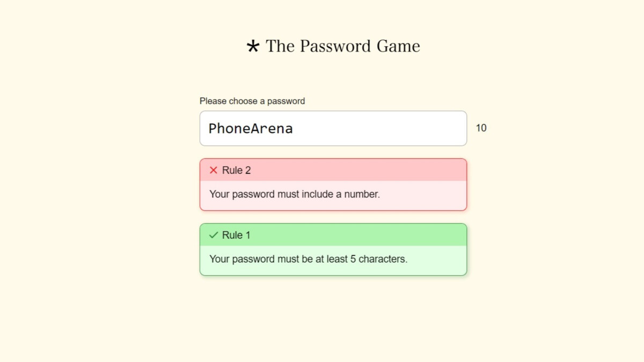Select the X failure indicator in the red card

214,170
